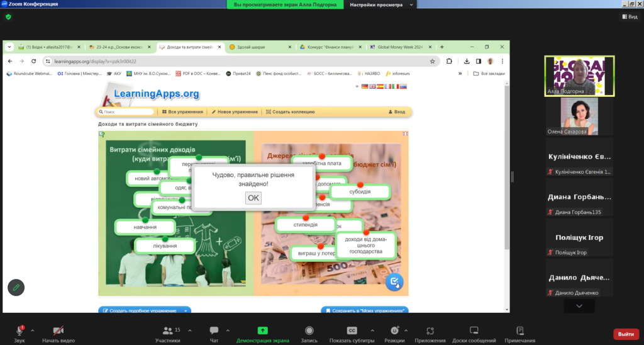Switch to 23-24 н.р. Основи tab
Image resolution: width=644 pixels, height=345 pixels.
coord(119,47)
